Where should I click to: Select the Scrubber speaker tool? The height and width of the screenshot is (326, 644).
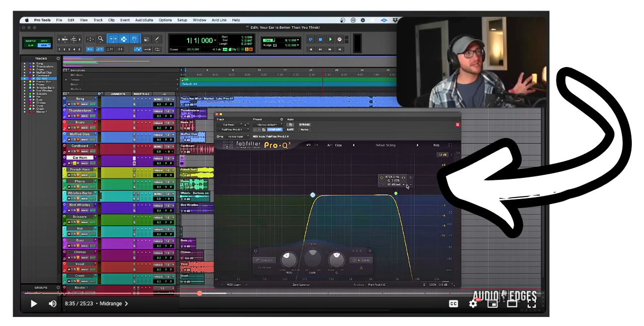146,39
